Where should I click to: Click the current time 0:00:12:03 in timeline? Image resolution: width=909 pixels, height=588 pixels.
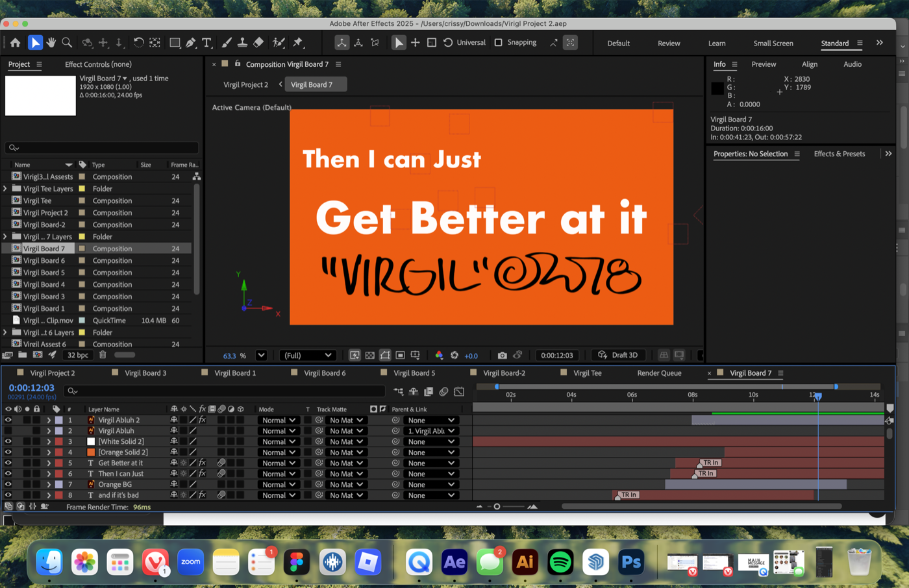31,387
